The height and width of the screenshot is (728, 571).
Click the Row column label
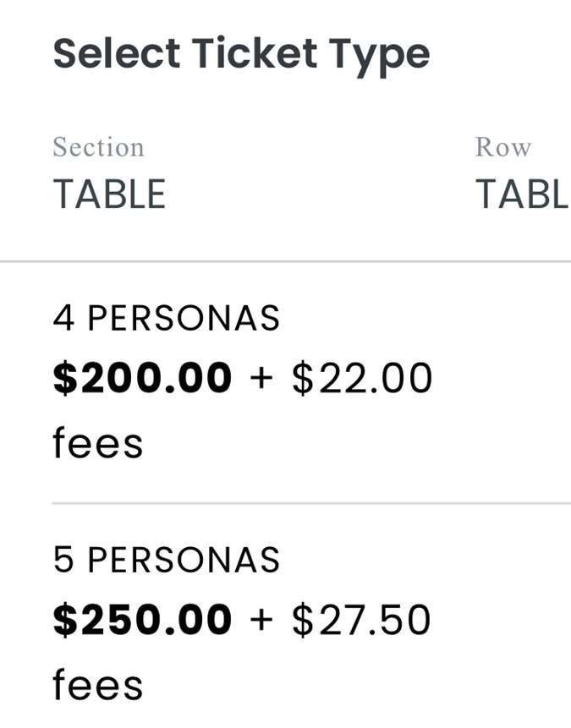503,147
